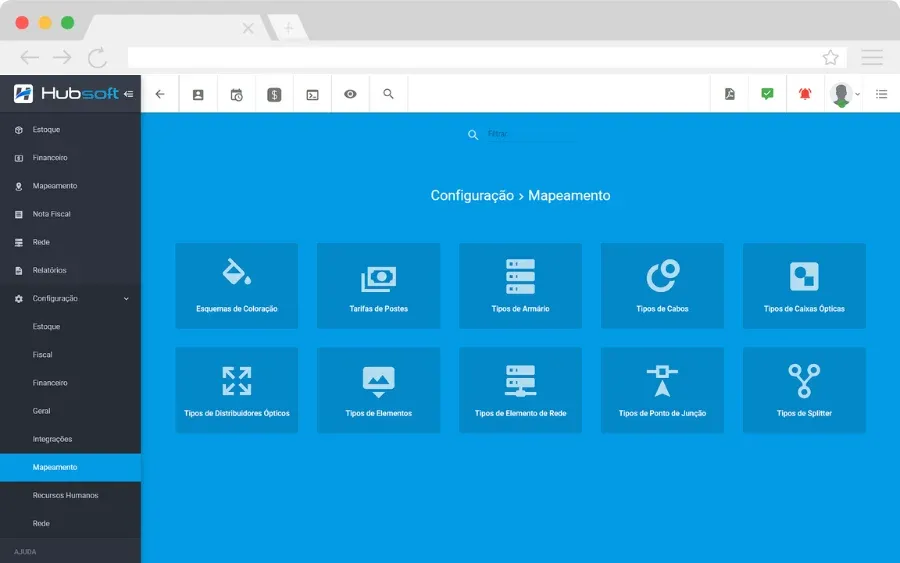Open Mapeamento with the map pin icon
This screenshot has width=900, height=563.
70,186
